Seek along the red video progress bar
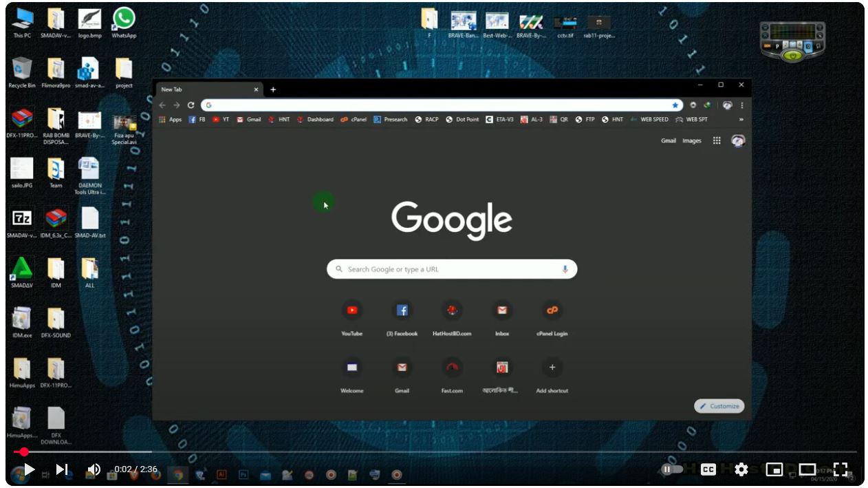868x488 pixels. [435, 452]
